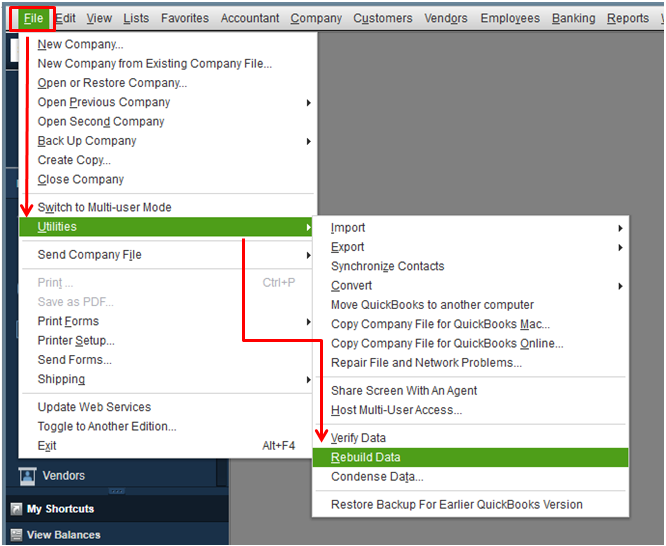This screenshot has height=546, width=666.
Task: Open the Favorites menu
Action: coord(185,18)
